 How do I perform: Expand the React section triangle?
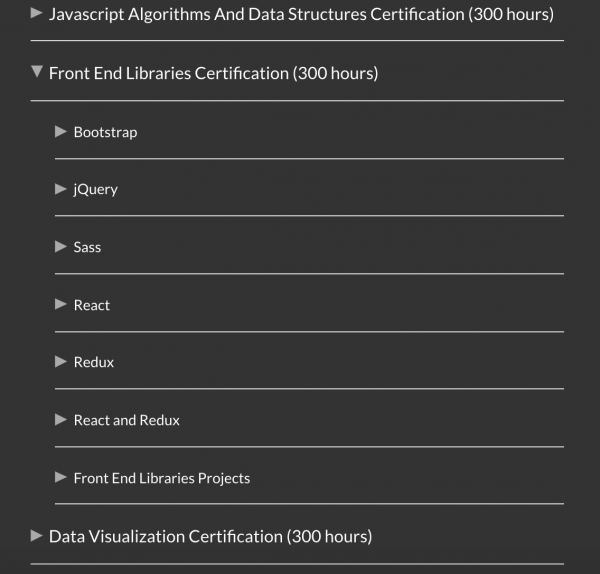pyautogui.click(x=61, y=304)
